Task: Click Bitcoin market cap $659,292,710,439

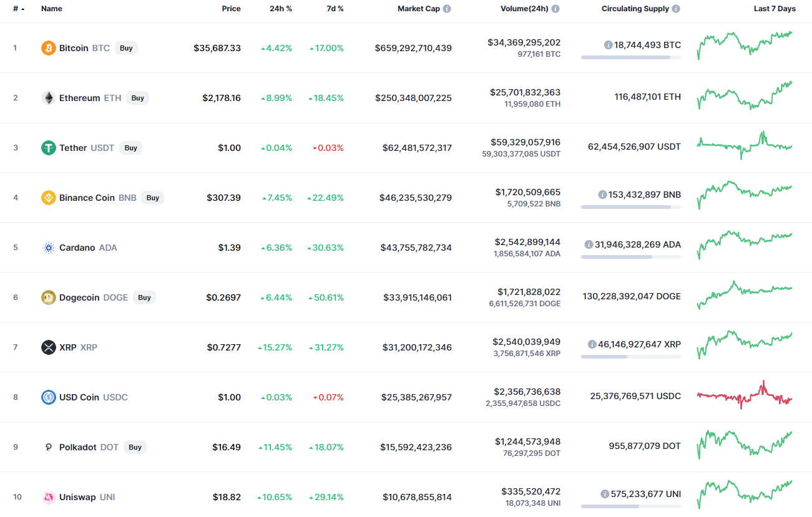Action: [x=413, y=48]
